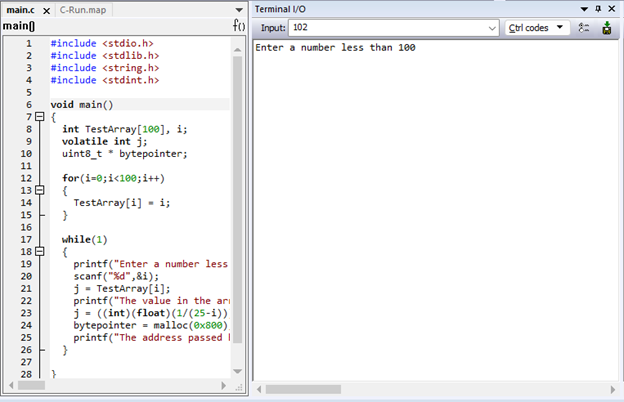Close the main.c editor tab
This screenshot has width=624, height=402.
[x=45, y=10]
